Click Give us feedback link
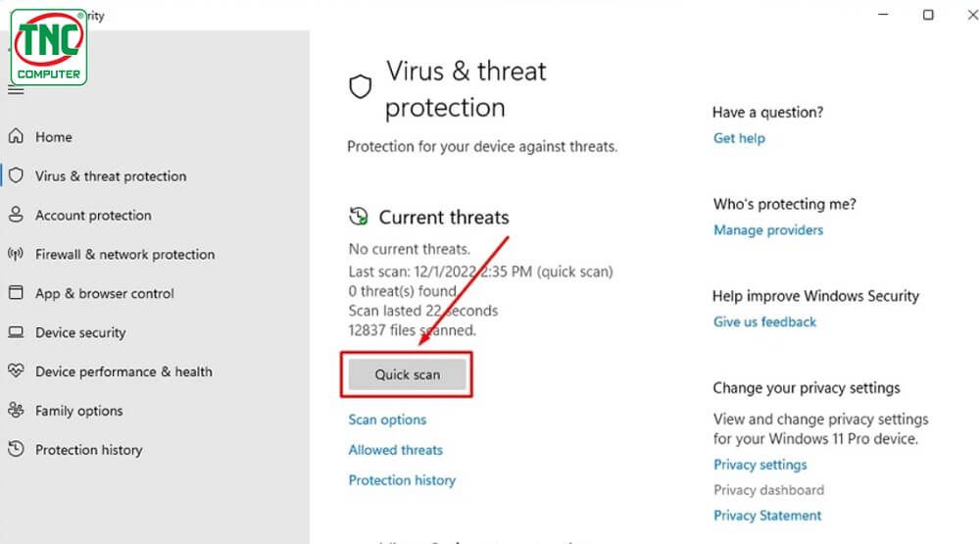Viewport: 980px width, 544px height. tap(764, 322)
